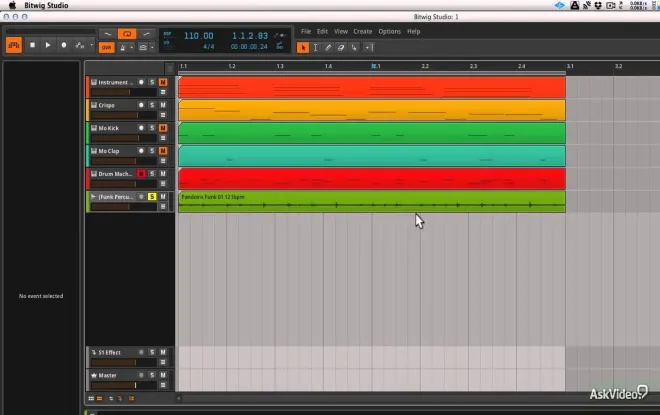
Task: Open the metronome dropdown arrow
Action: 132,48
